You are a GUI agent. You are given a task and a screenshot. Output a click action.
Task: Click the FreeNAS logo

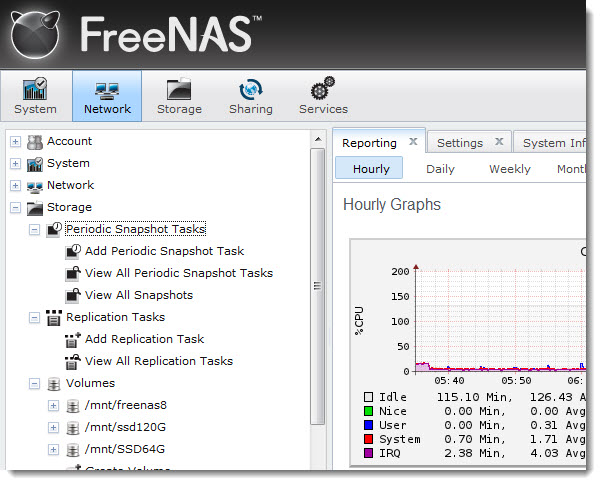tap(136, 35)
